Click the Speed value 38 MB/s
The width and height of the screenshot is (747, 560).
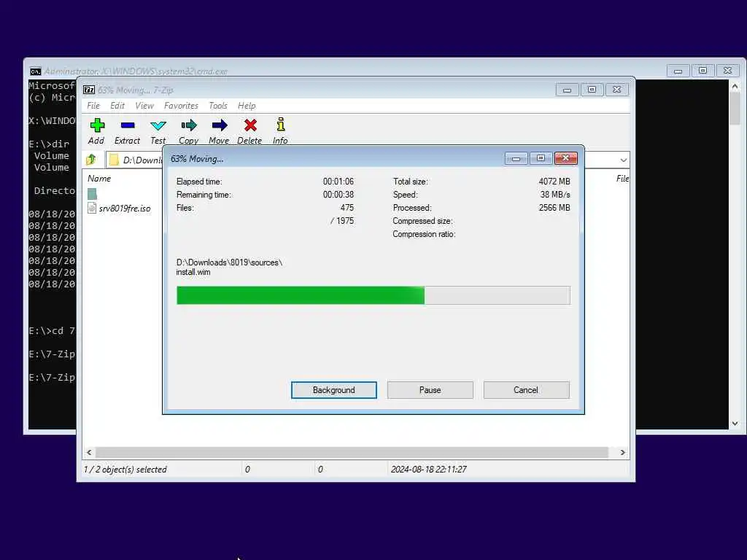[555, 195]
